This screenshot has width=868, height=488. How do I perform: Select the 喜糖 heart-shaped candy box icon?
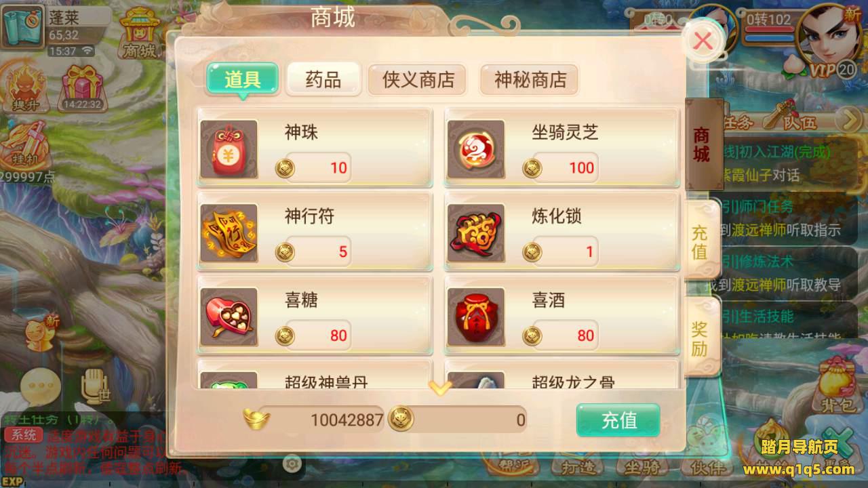tap(229, 317)
